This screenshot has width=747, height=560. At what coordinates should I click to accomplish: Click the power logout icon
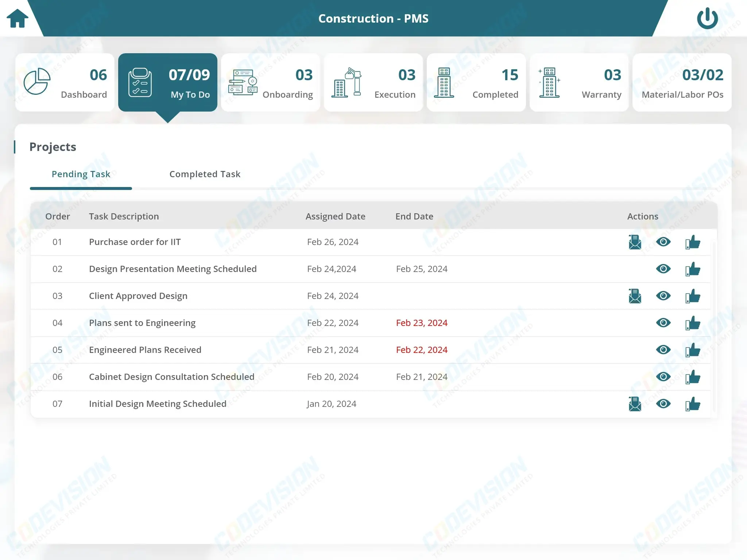tap(707, 18)
